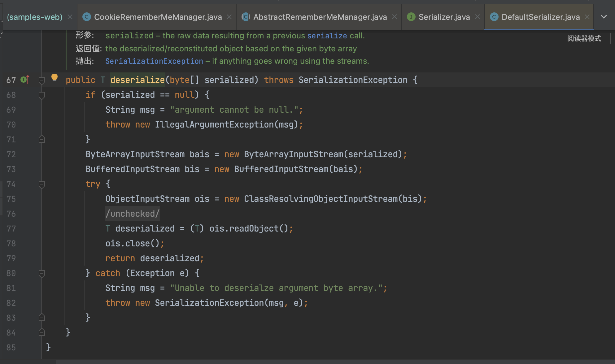Open the yellow lightbulb intention actions

pyautogui.click(x=54, y=78)
